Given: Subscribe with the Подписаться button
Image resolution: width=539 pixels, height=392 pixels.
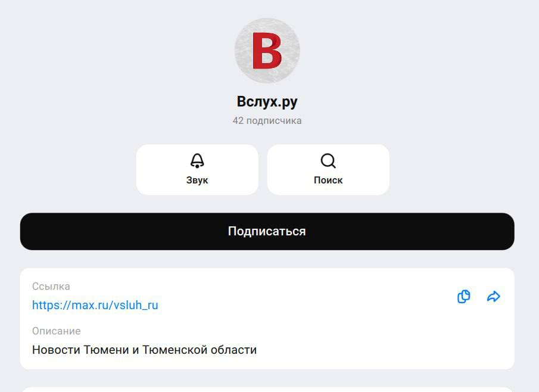Looking at the screenshot, I should coord(267,231).
